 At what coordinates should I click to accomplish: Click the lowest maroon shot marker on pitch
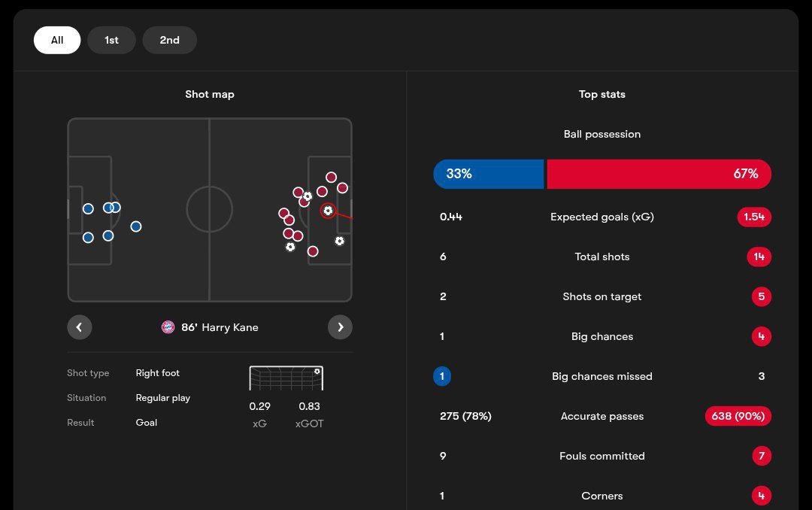click(x=313, y=251)
